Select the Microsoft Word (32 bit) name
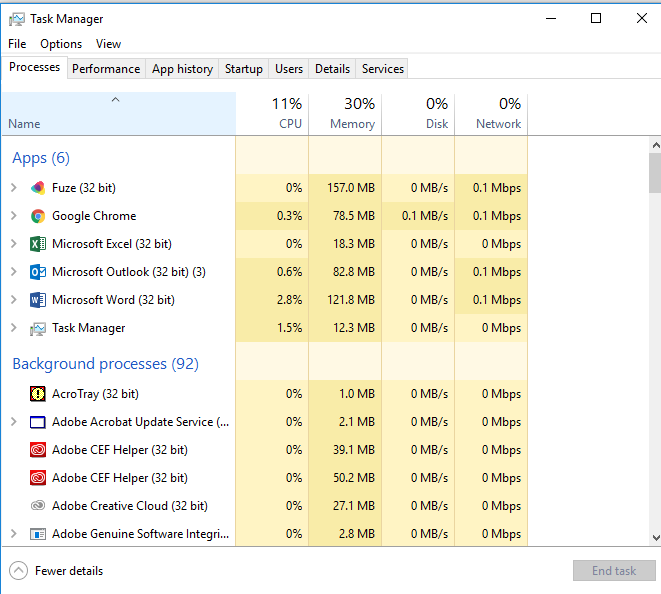 pos(113,300)
